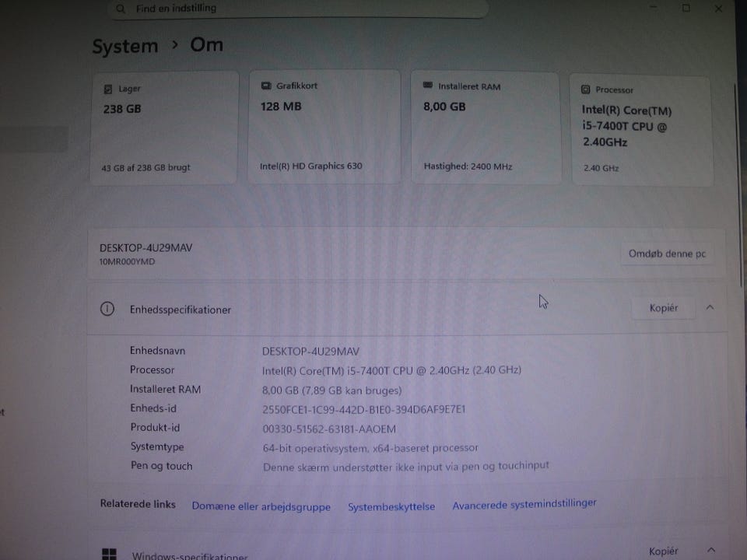The width and height of the screenshot is (747, 560).
Task: Select Processor row value Intel(R) Core(TM) i5-7400T
Action: point(391,370)
